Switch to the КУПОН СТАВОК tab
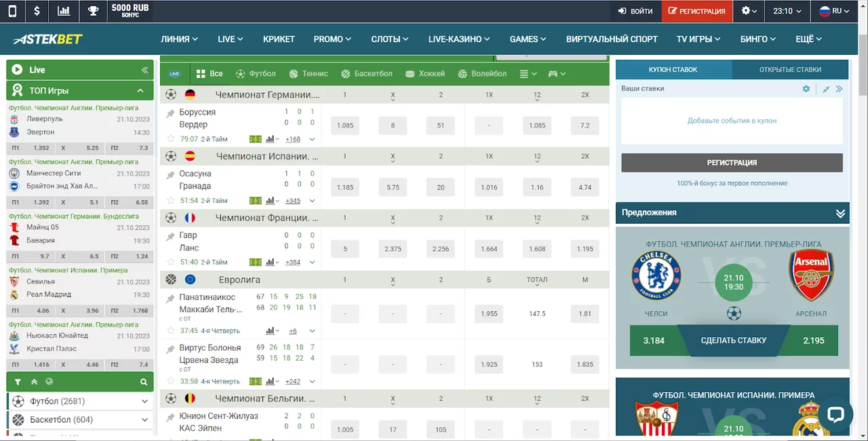 (673, 69)
